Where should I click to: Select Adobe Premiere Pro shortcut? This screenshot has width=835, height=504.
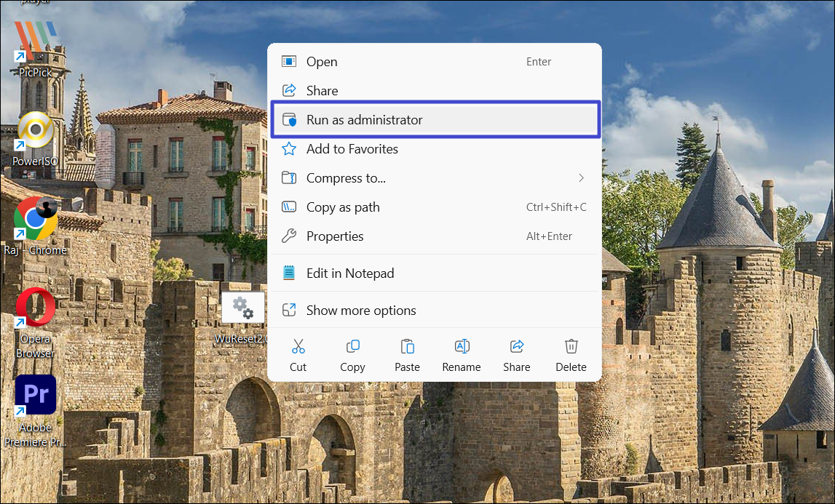pos(35,396)
